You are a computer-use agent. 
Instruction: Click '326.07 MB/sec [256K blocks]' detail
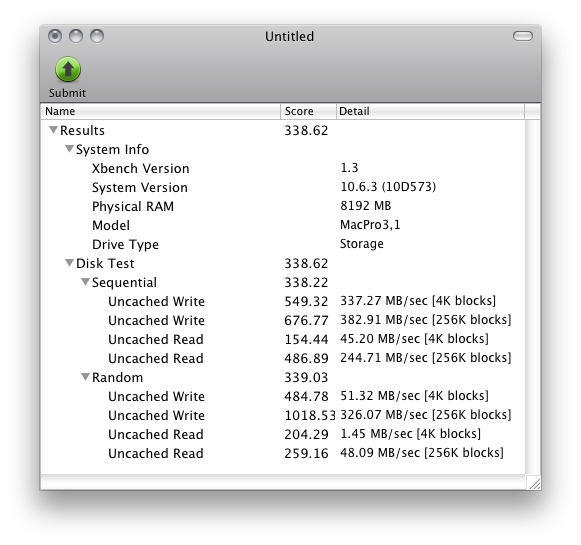pyautogui.click(x=426, y=415)
